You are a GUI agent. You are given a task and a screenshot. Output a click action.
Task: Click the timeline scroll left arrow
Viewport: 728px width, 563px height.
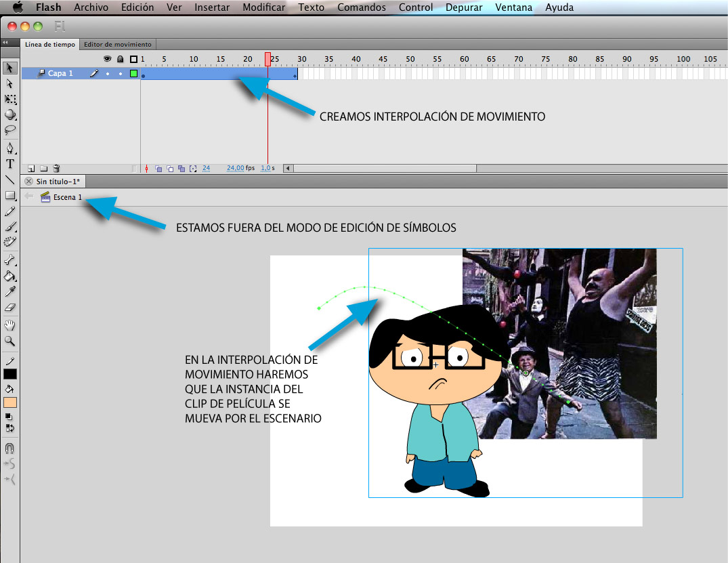coord(288,168)
